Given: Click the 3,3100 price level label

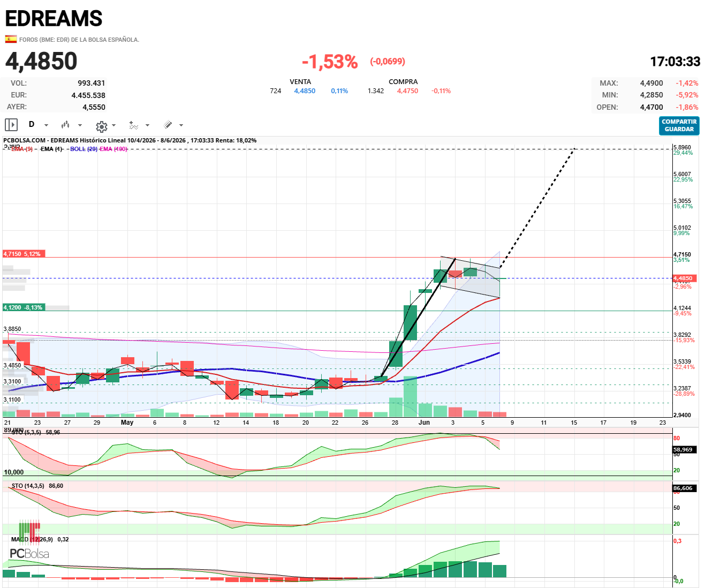Looking at the screenshot, I should 12,381.
